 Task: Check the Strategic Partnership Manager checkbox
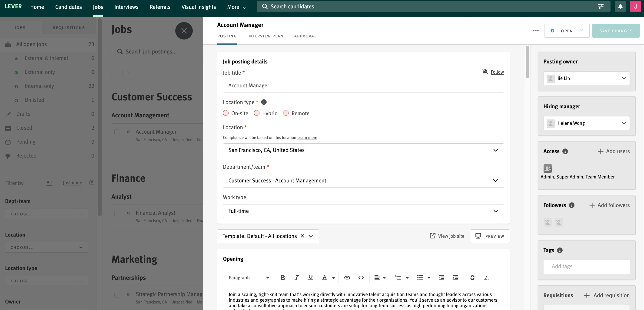pos(117,295)
